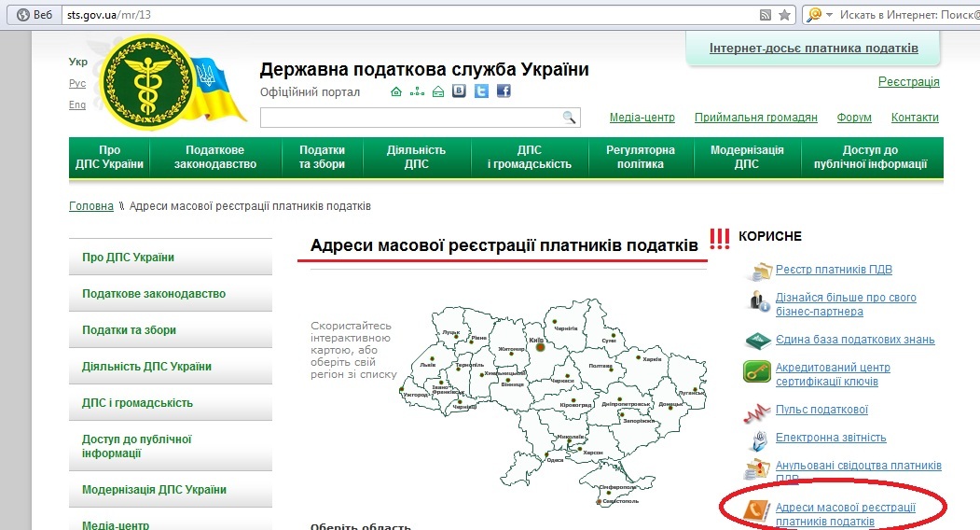Select Податки та збори in left sidebar
Image resolution: width=980 pixels, height=530 pixels.
pyautogui.click(x=129, y=330)
